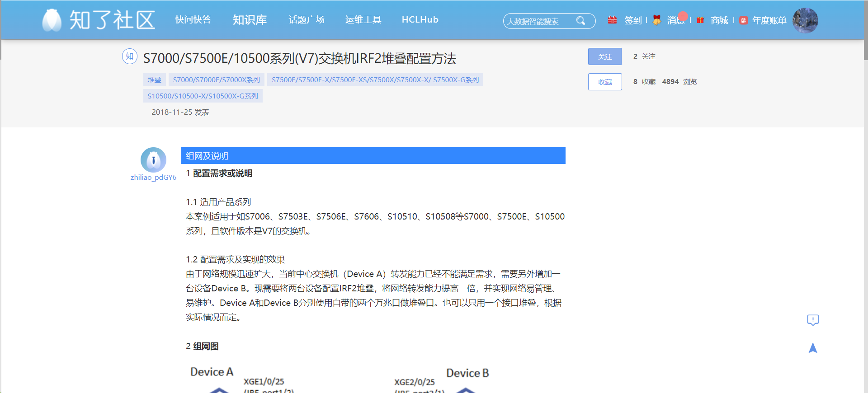
Task: Select the S10500/S10500-X/S10500X-G系列 tag
Action: 203,96
